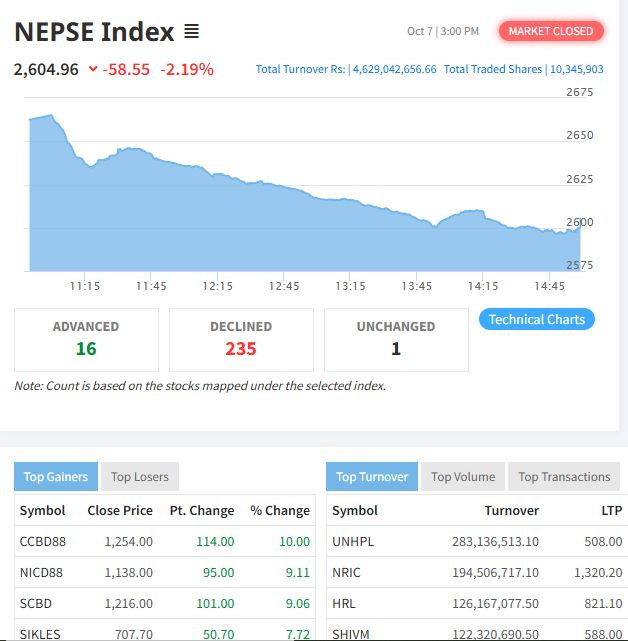Click the Total Turnover value
Viewport: 628px width, 641px height.
393,69
